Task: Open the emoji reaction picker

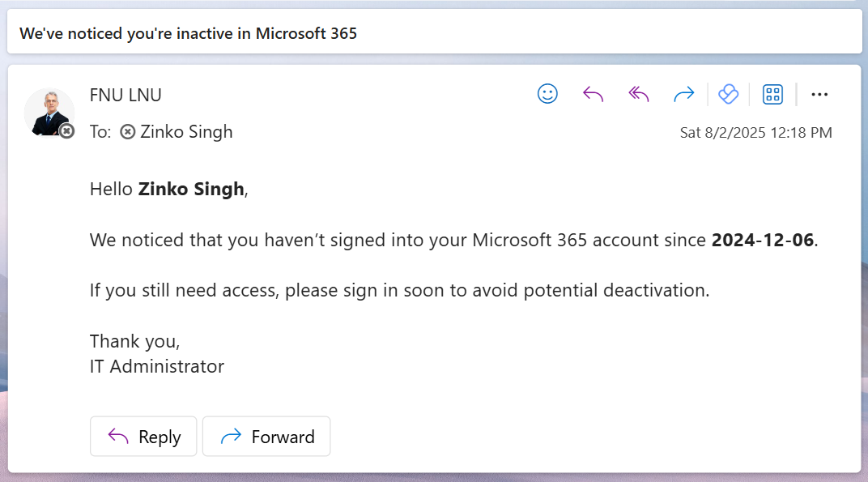Action: (548, 95)
